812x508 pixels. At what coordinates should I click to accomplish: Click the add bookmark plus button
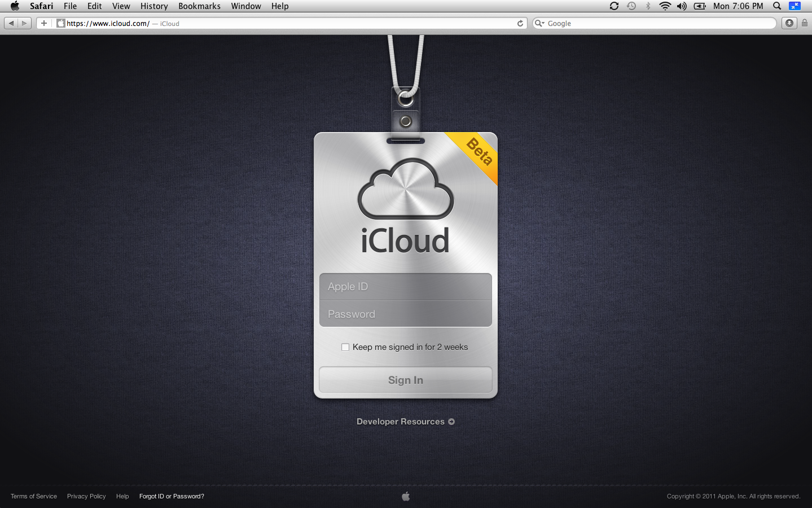pyautogui.click(x=44, y=23)
